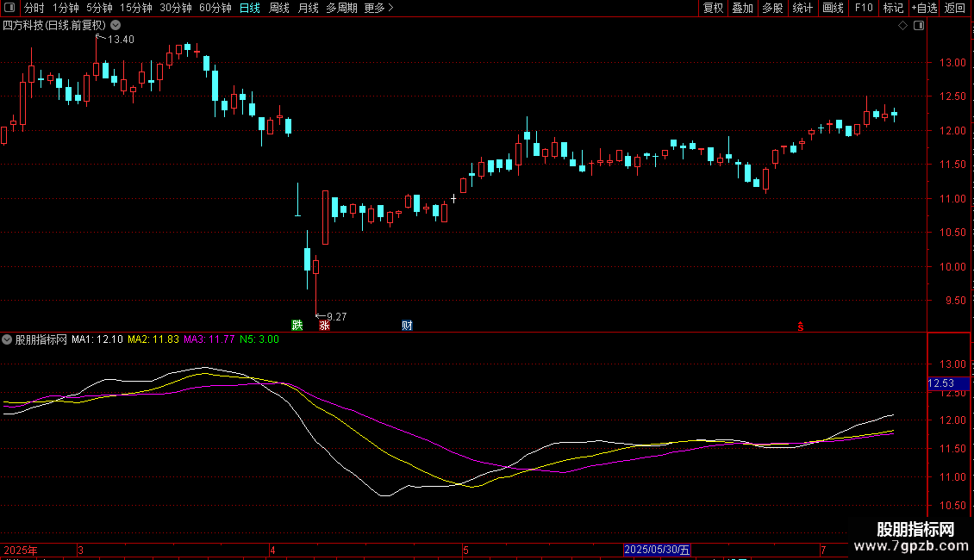Image resolution: width=974 pixels, height=560 pixels.
Task: Click 返回 to go back
Action: pyautogui.click(x=955, y=8)
